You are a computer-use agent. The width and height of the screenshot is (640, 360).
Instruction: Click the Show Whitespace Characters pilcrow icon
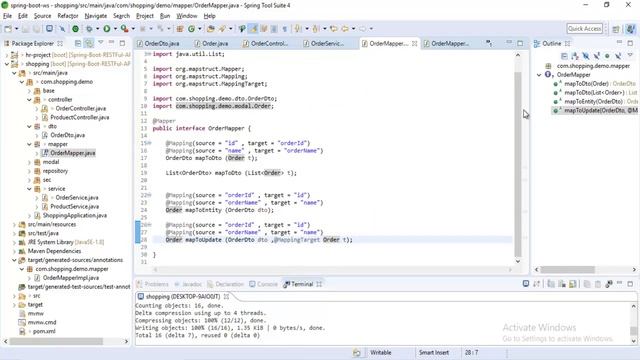coord(284,29)
